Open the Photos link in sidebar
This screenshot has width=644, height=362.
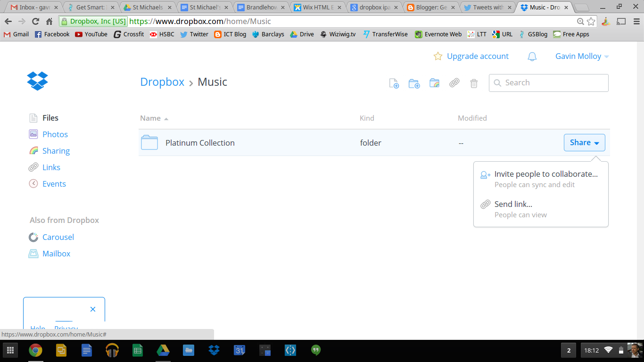coord(55,134)
